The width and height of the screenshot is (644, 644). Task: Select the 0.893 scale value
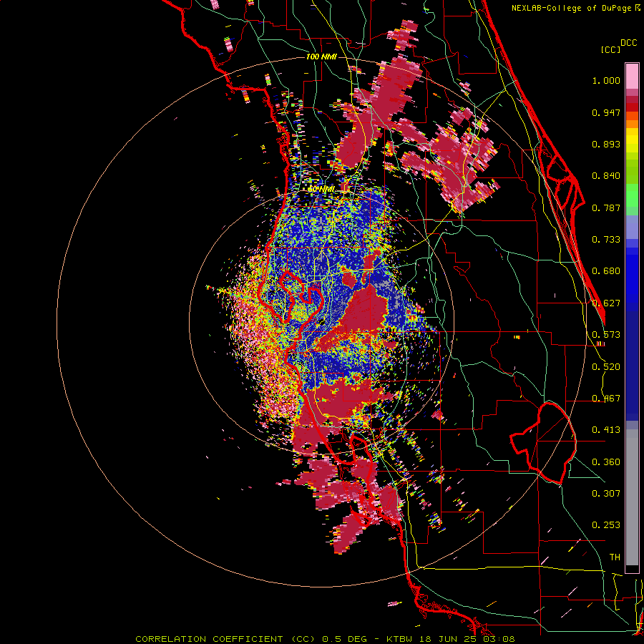[606, 144]
